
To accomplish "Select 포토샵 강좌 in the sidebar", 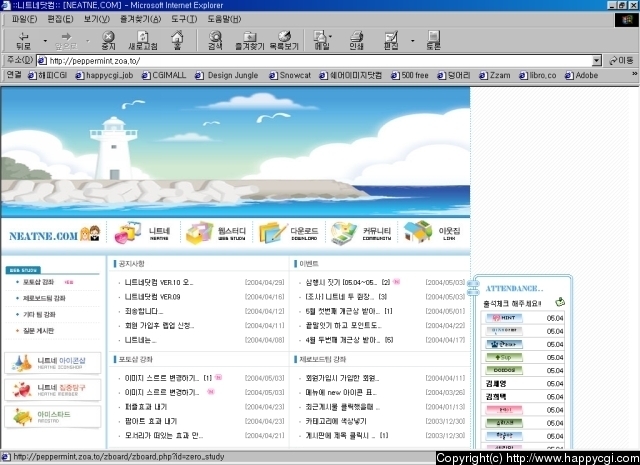I will pyautogui.click(x=38, y=282).
